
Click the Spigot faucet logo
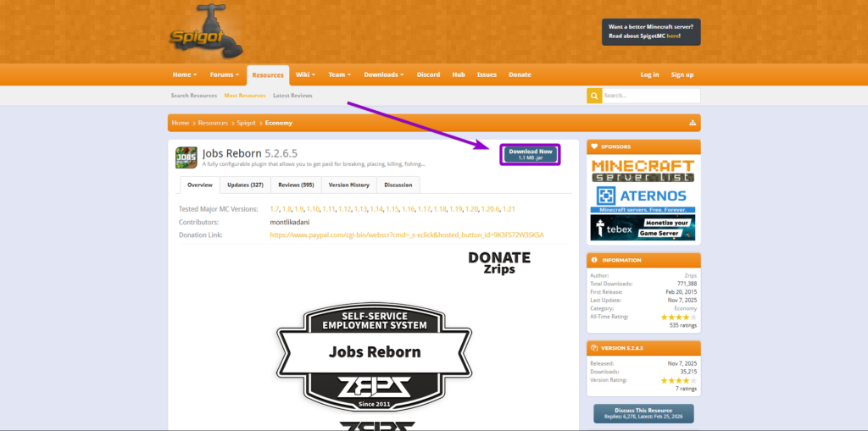(205, 33)
